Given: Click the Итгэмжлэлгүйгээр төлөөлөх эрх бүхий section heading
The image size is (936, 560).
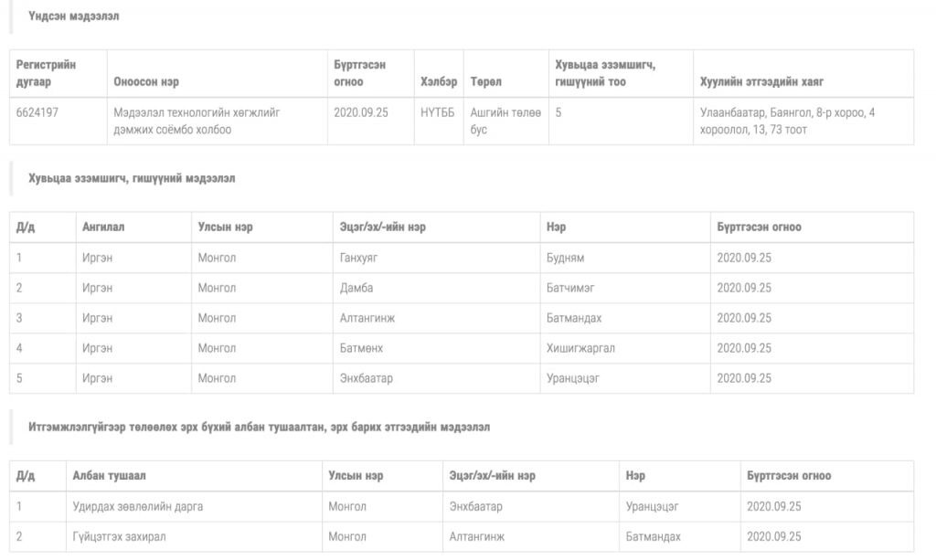Looking at the screenshot, I should tap(259, 427).
